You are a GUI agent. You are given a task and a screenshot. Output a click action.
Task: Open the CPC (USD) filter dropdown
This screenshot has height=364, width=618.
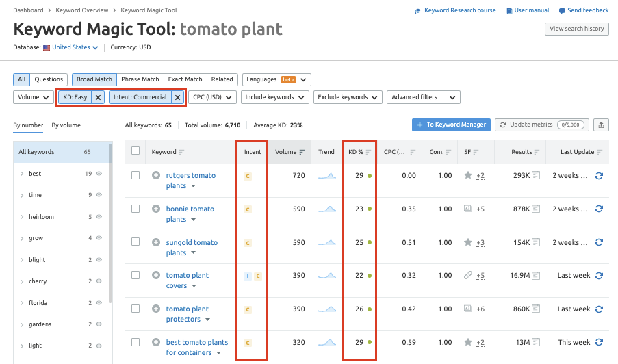212,97
